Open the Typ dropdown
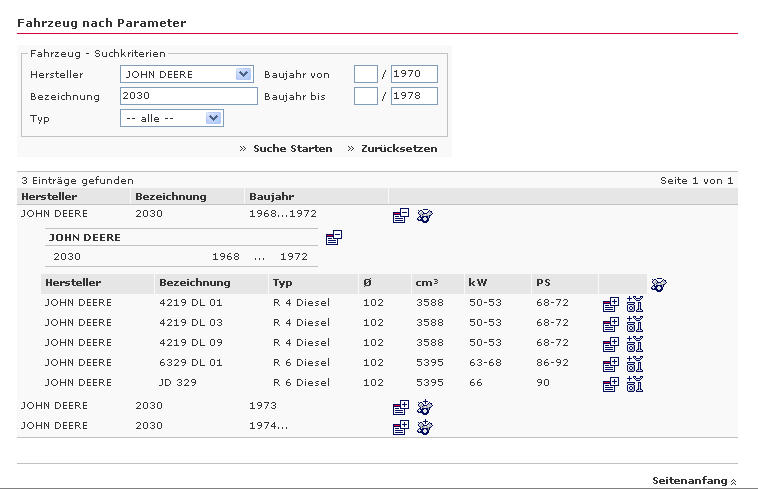 213,118
